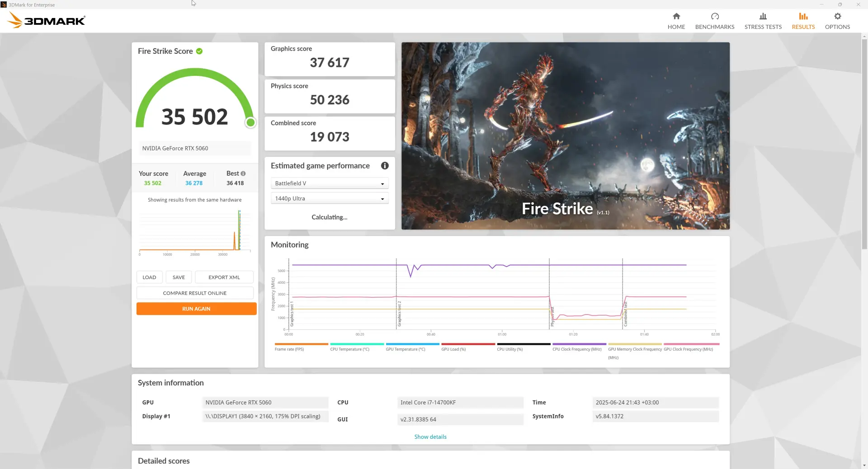Viewport: 868px width, 469px height.
Task: Click the EXPORT XML button
Action: click(224, 277)
